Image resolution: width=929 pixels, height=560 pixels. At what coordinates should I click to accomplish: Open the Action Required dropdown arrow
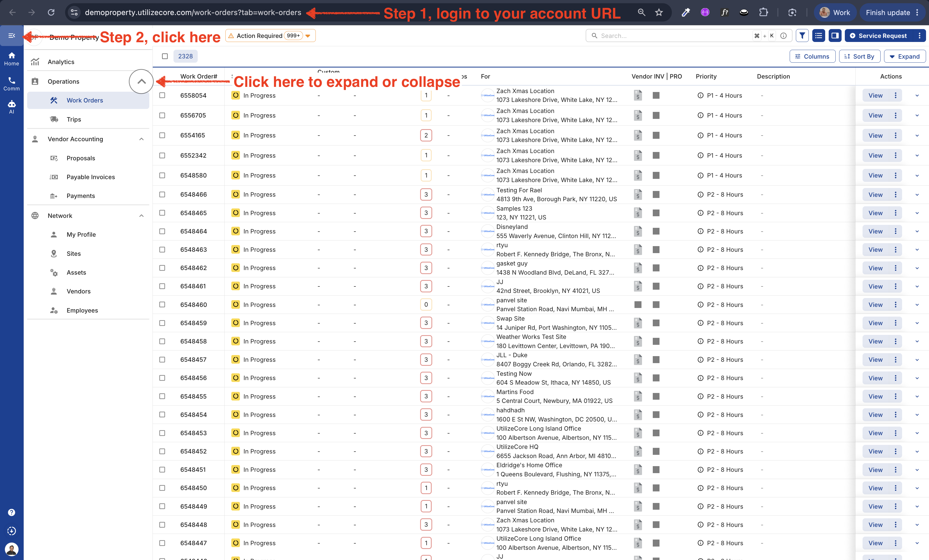(308, 36)
